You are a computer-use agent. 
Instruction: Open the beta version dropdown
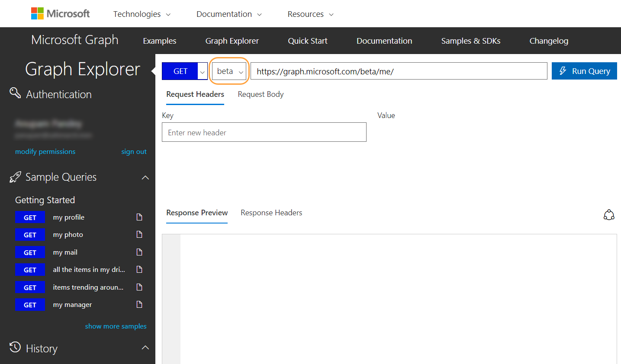pos(229,71)
